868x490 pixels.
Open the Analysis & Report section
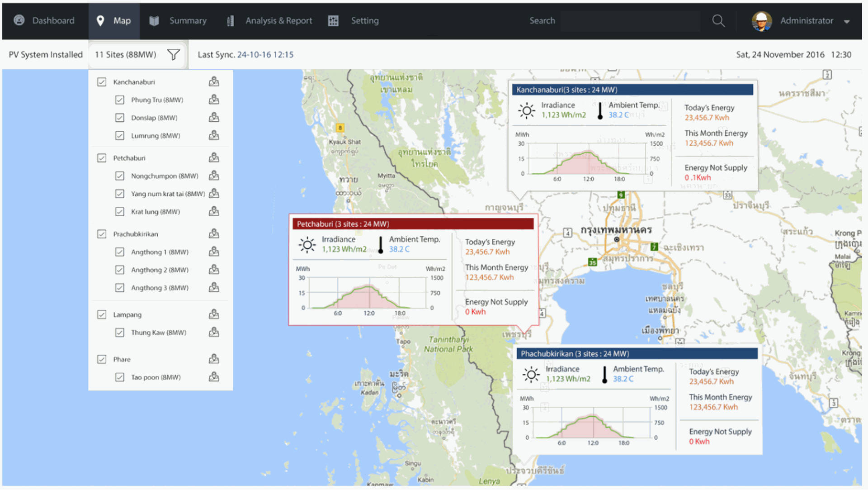pyautogui.click(x=278, y=20)
